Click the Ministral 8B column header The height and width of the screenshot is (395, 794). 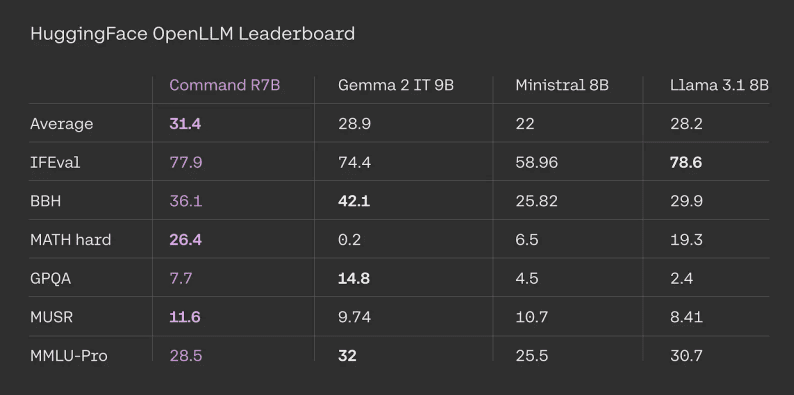click(x=562, y=85)
